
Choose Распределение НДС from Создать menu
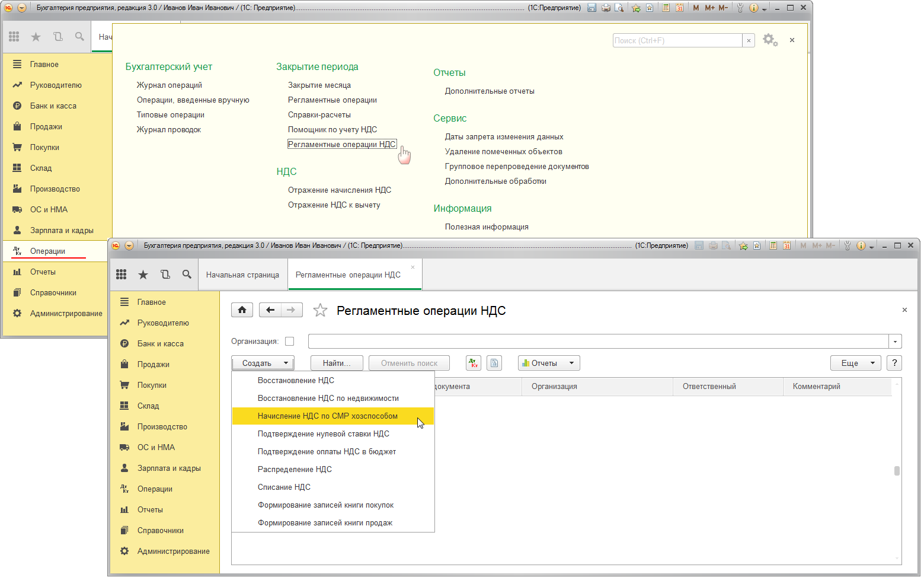(332, 470)
